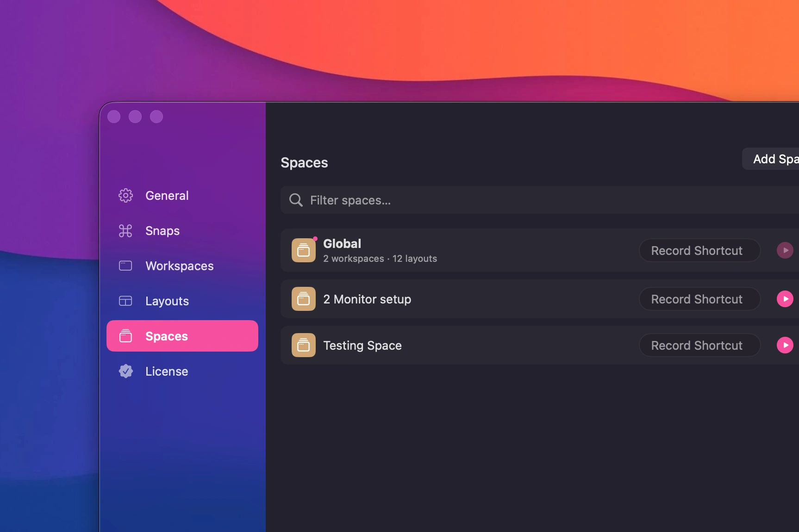This screenshot has width=799, height=532.
Task: Click the General gear icon
Action: pyautogui.click(x=125, y=196)
